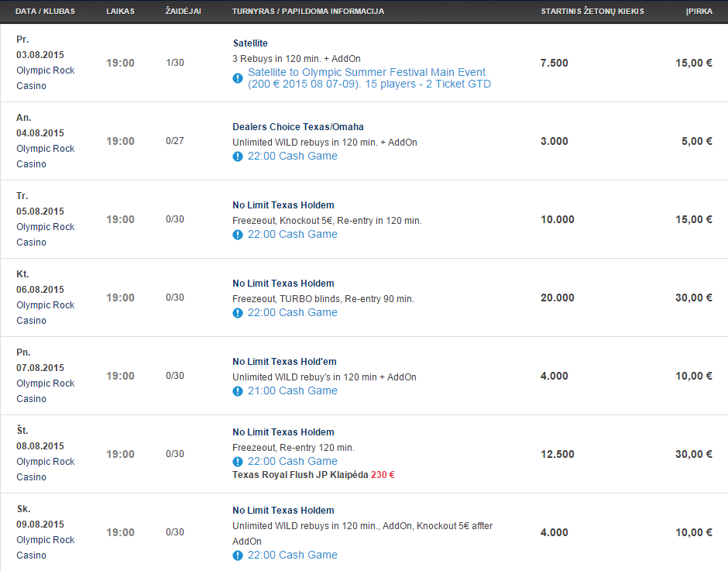The height and width of the screenshot is (571, 728).
Task: Select No Limit Texas Holdem title on 05.08.2015
Action: pos(283,205)
